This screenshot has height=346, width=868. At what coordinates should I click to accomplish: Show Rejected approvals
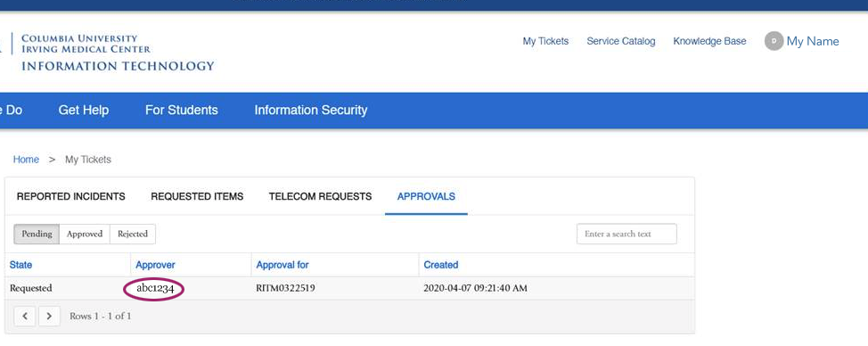coord(133,234)
